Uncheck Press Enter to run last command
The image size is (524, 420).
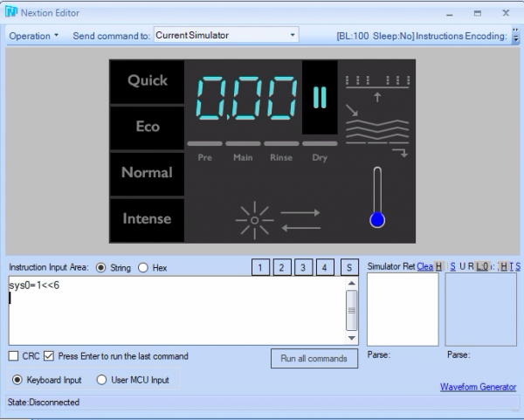[x=49, y=356]
